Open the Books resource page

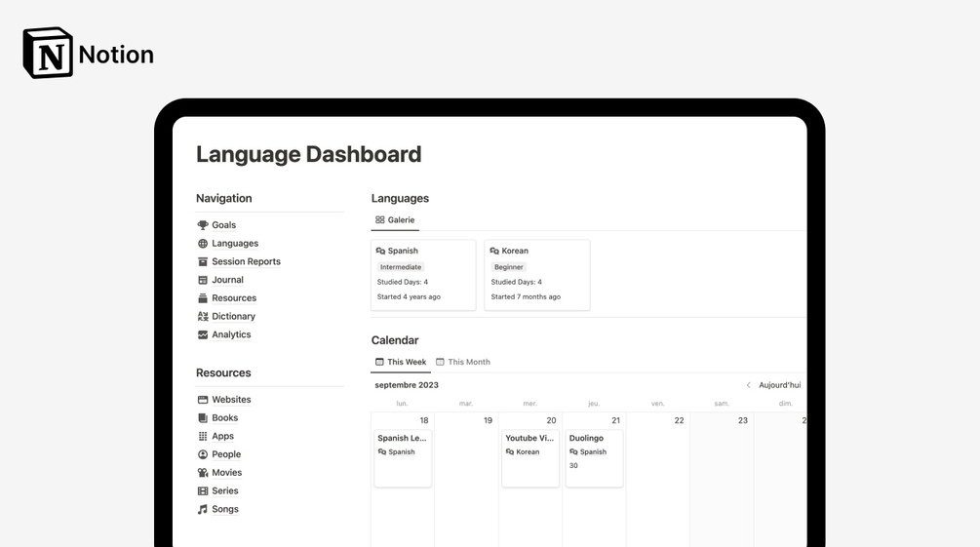(225, 417)
